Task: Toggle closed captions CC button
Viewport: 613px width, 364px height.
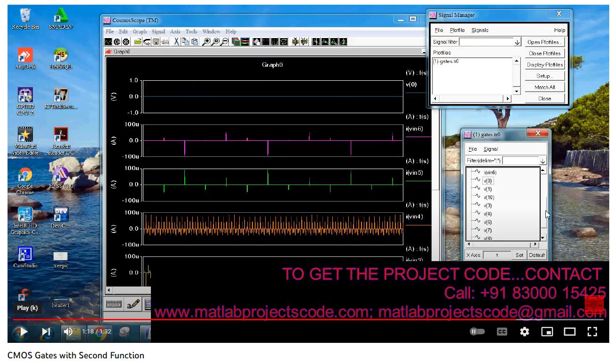Action: tap(502, 332)
